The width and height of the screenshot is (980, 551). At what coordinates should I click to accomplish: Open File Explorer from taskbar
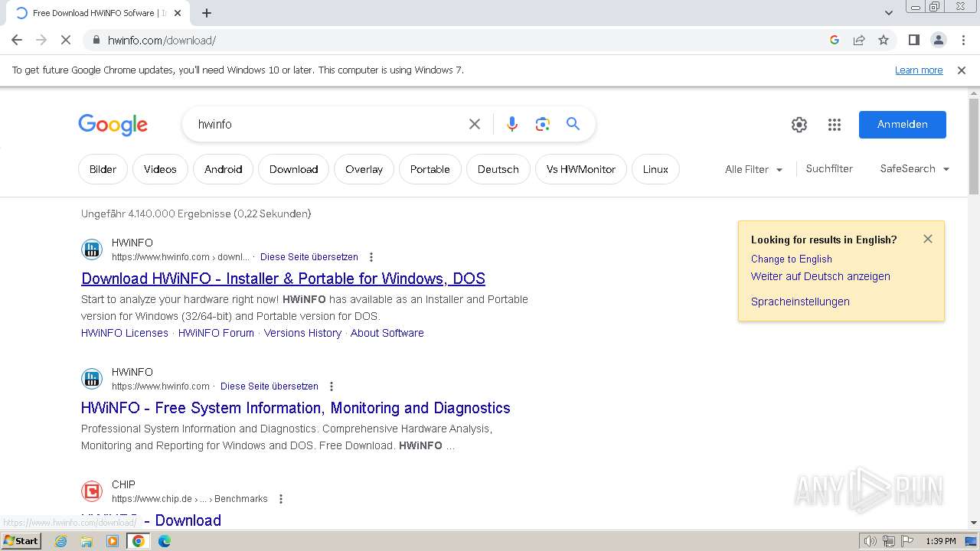87,541
